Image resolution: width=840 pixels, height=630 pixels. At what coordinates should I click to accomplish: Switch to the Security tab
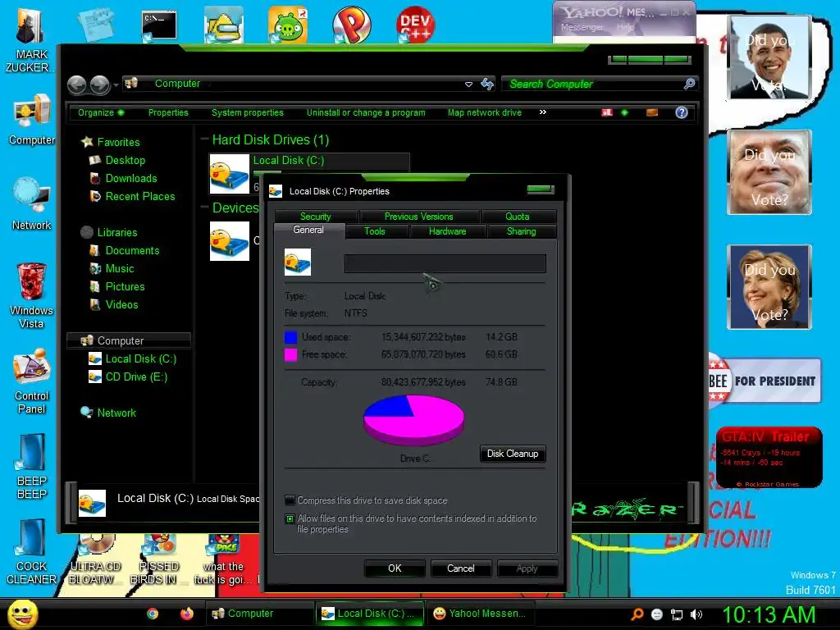pos(316,217)
